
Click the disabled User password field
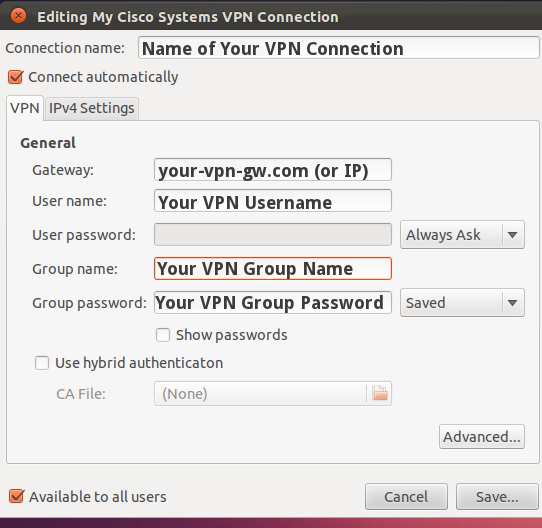tap(273, 234)
